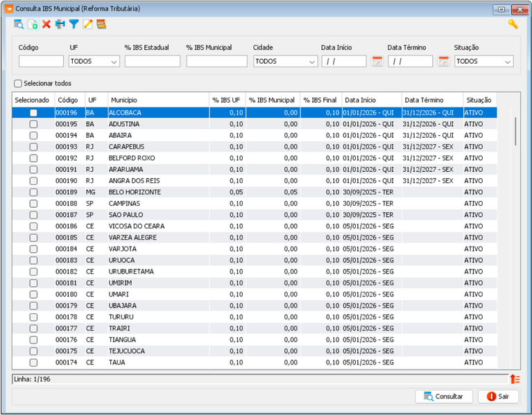Click the red X delete icon

(x=46, y=24)
